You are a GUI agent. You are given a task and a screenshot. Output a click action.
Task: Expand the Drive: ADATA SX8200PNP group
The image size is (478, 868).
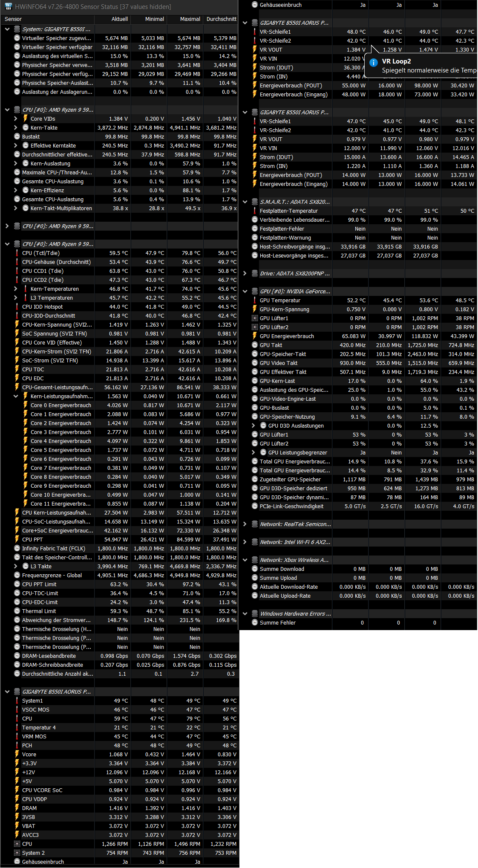(245, 273)
